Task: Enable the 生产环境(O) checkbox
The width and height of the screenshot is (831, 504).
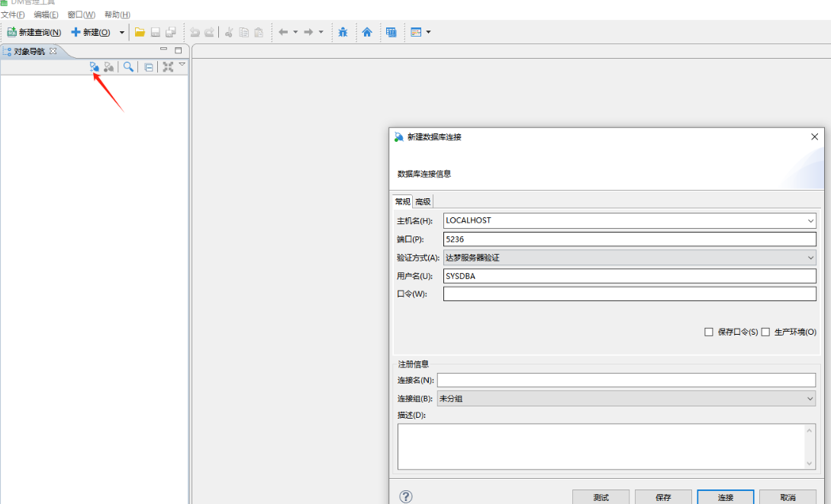Action: pos(765,332)
